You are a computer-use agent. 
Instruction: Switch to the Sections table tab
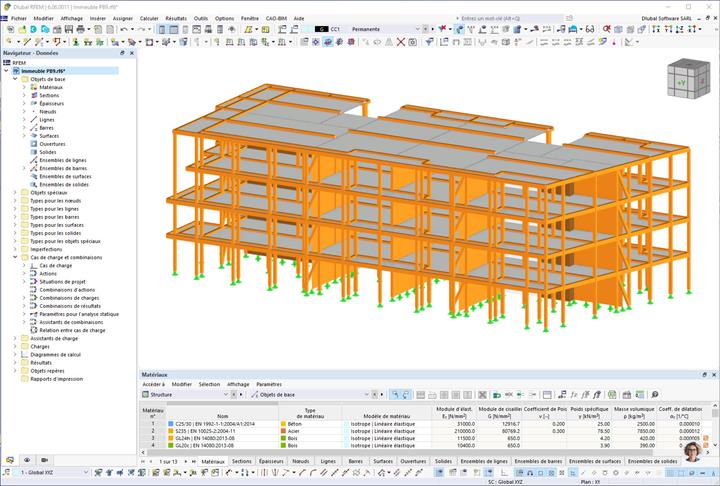[x=242, y=461]
